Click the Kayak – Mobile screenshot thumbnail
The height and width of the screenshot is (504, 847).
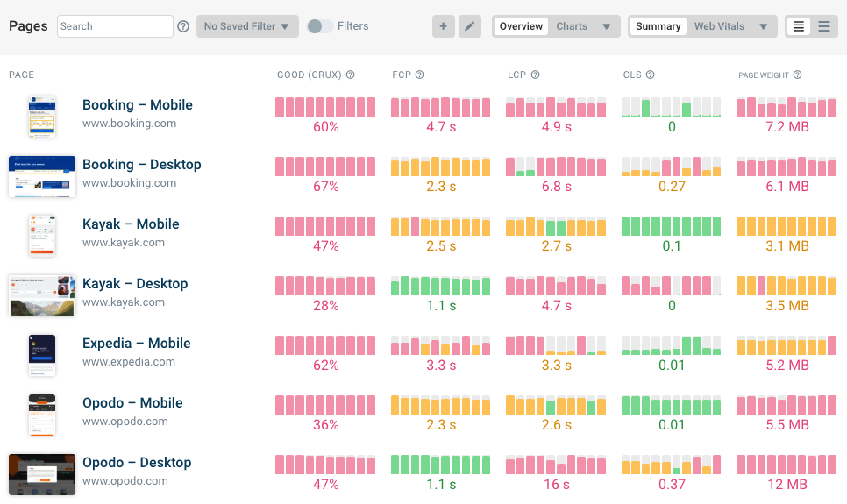coord(42,236)
